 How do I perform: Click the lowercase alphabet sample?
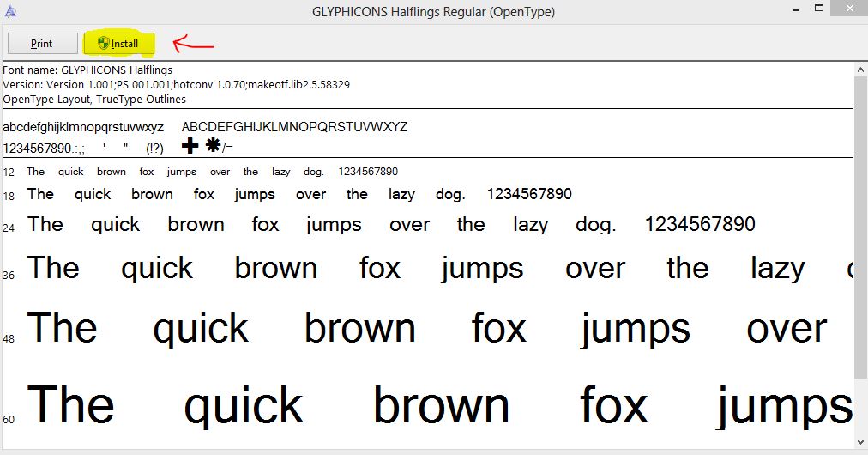83,127
